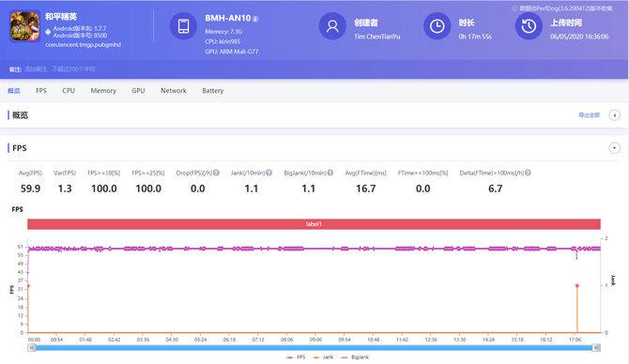The image size is (629, 364).
Task: Collapse the overview section arrow
Action: [x=614, y=115]
